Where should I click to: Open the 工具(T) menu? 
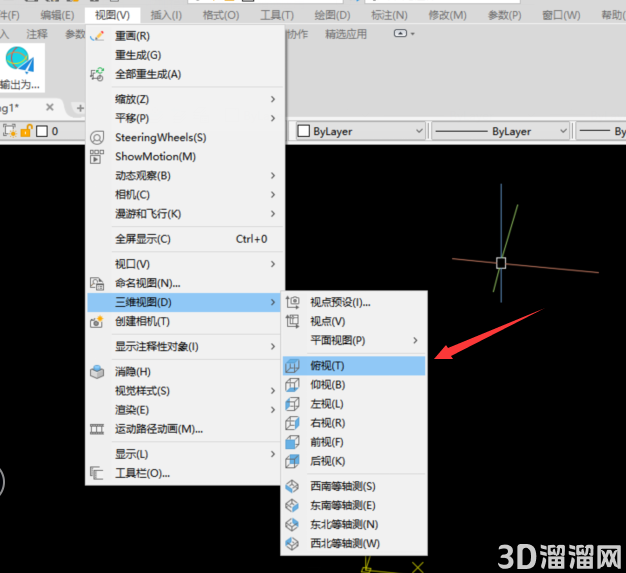coord(277,15)
